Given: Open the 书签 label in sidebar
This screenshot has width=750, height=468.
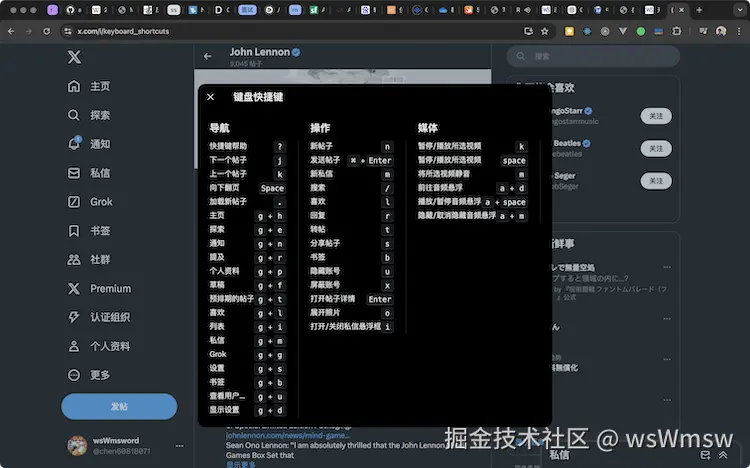Looking at the screenshot, I should [100, 231].
